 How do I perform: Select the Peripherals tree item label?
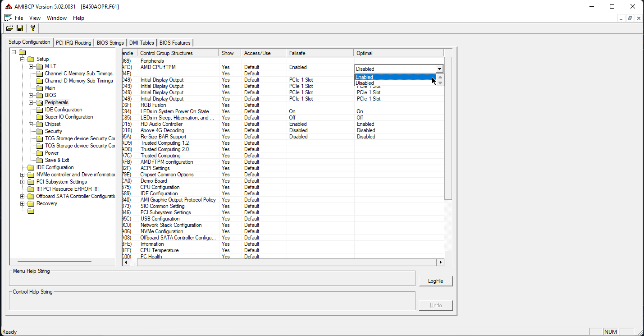pos(57,102)
